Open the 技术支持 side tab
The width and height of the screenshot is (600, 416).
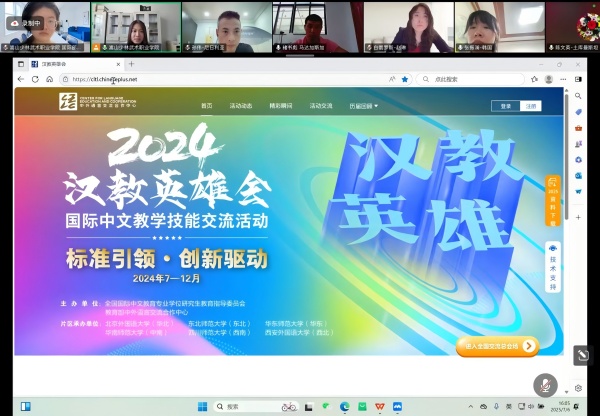coord(553,267)
